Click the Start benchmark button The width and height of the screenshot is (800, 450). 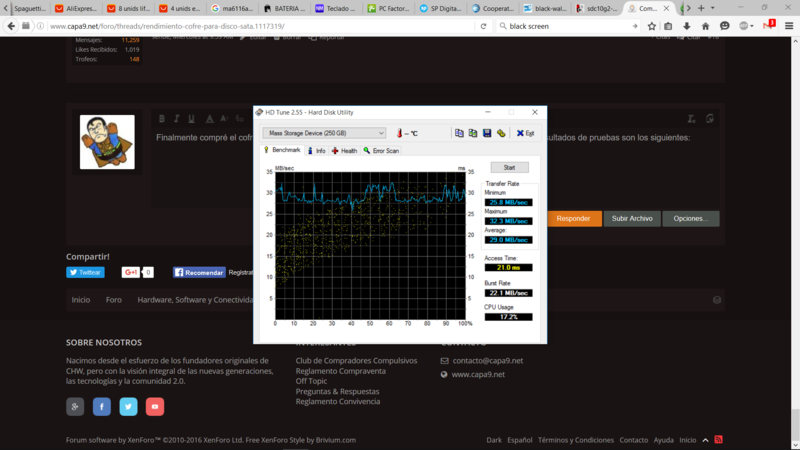(x=509, y=167)
